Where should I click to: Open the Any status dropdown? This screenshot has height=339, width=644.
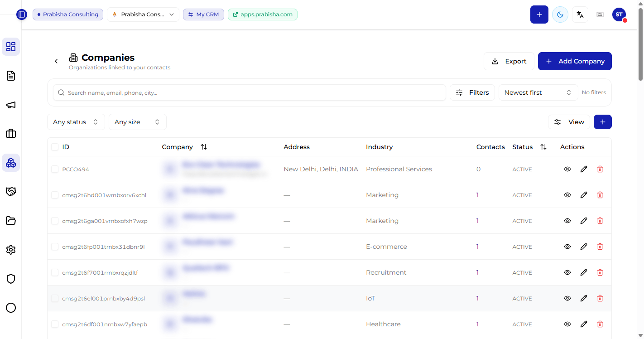click(76, 122)
